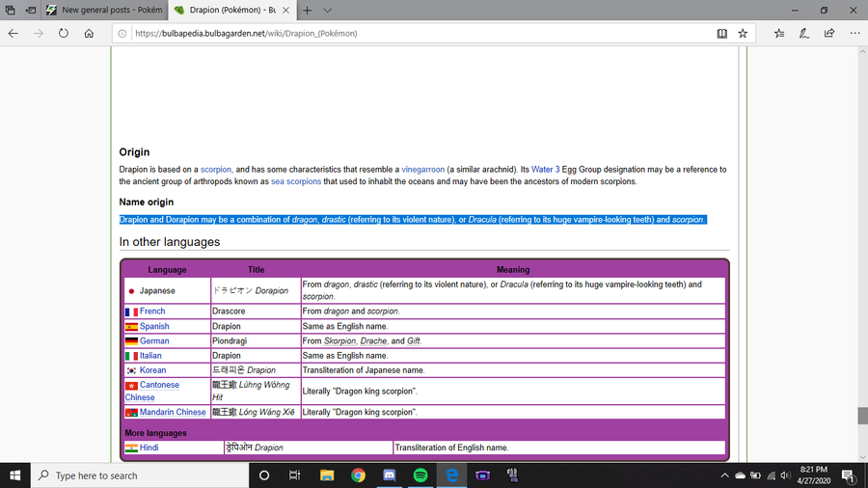Open the Spanish language link

154,326
